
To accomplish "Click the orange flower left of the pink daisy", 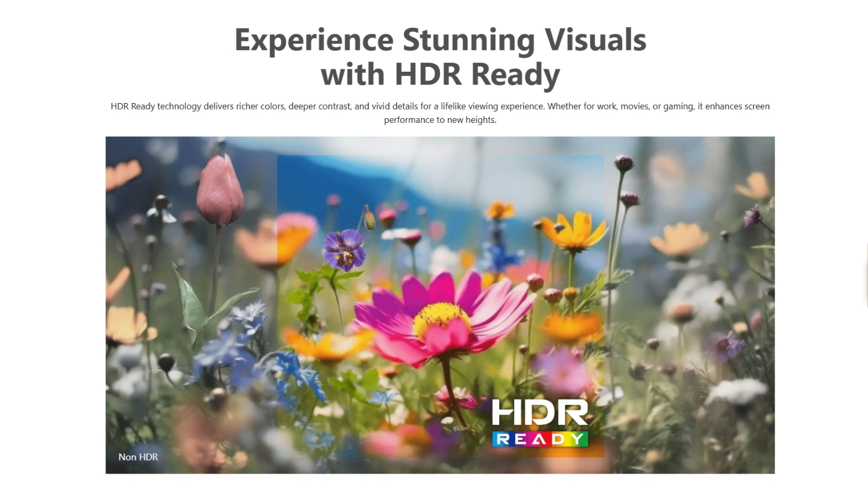I will tap(329, 343).
